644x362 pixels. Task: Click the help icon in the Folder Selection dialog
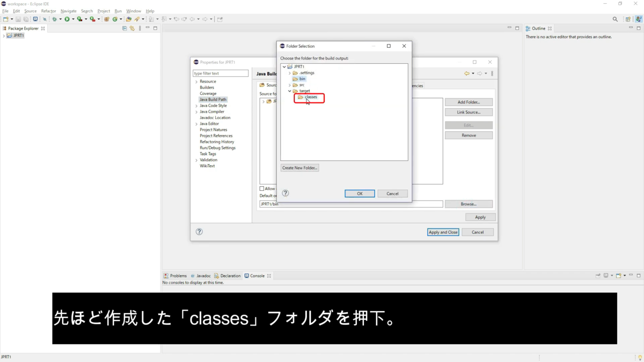[285, 193]
